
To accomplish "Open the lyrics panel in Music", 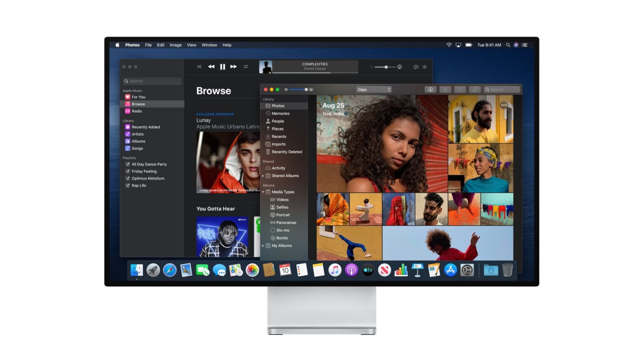I will point(415,67).
